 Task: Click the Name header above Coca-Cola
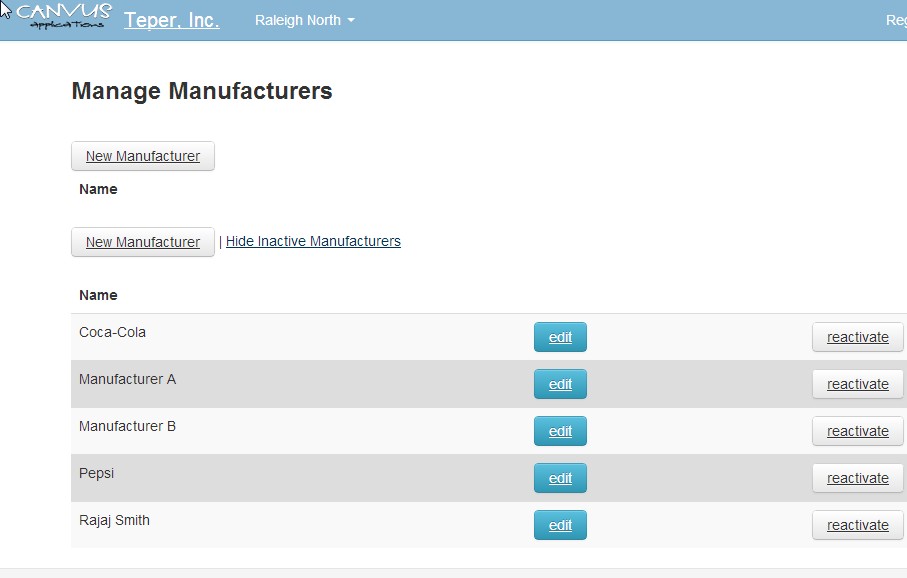[x=98, y=295]
